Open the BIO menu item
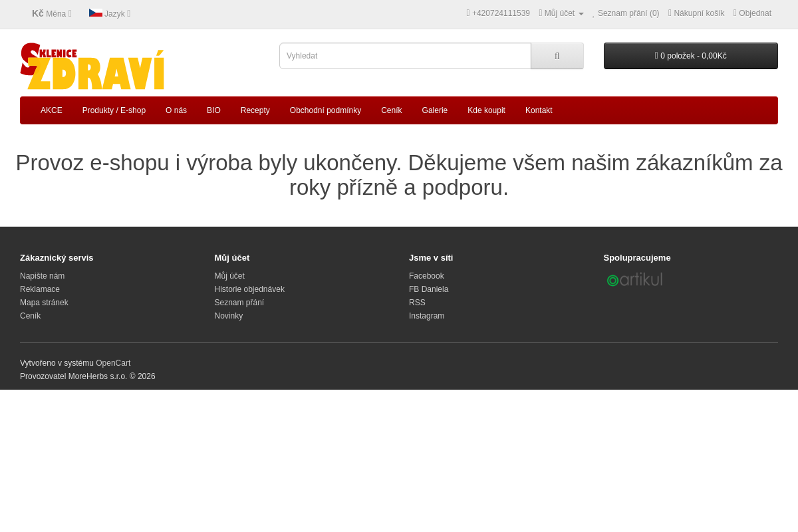 tap(213, 110)
